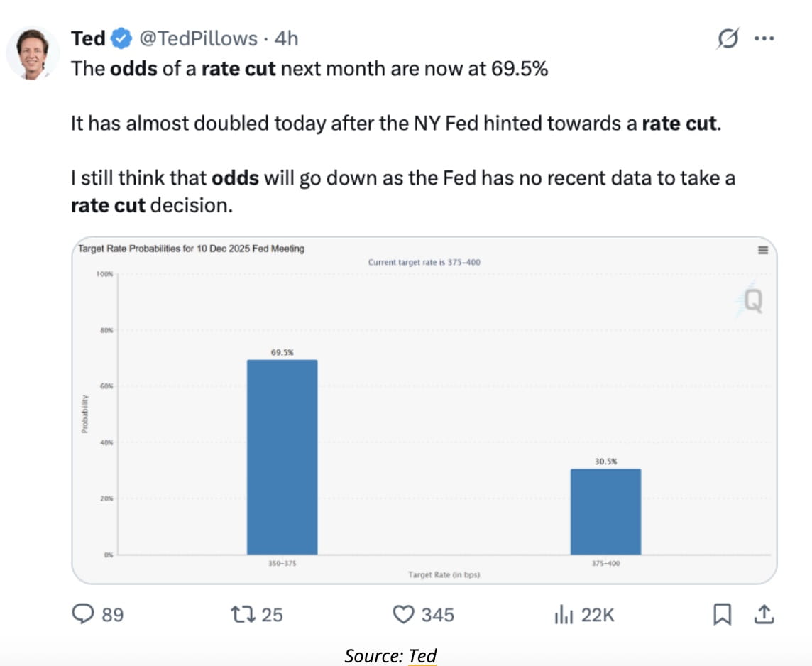The height and width of the screenshot is (666, 812).
Task: Click the Grok slash-circle icon
Action: [728, 38]
